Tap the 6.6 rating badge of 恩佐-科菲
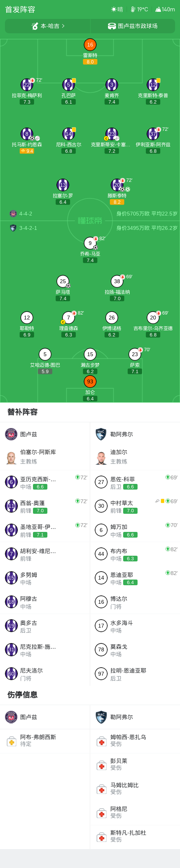 pos(130,487)
